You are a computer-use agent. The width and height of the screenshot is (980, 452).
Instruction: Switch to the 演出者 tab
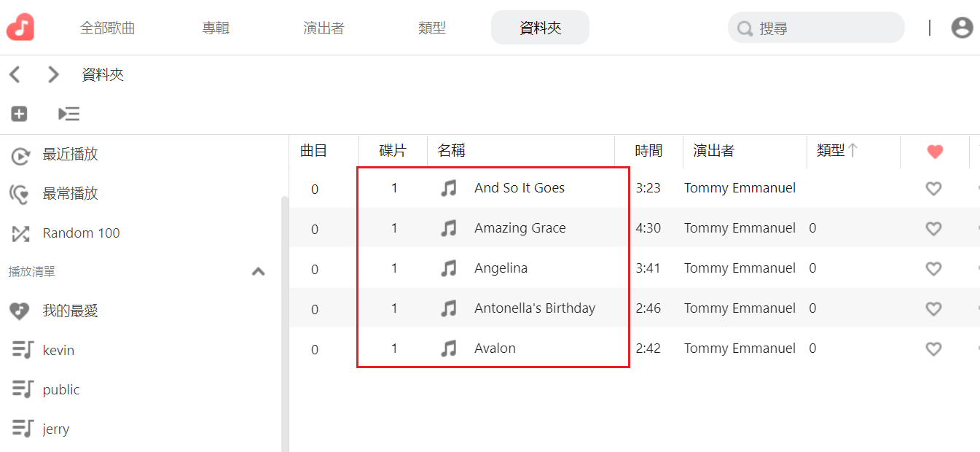point(324,28)
